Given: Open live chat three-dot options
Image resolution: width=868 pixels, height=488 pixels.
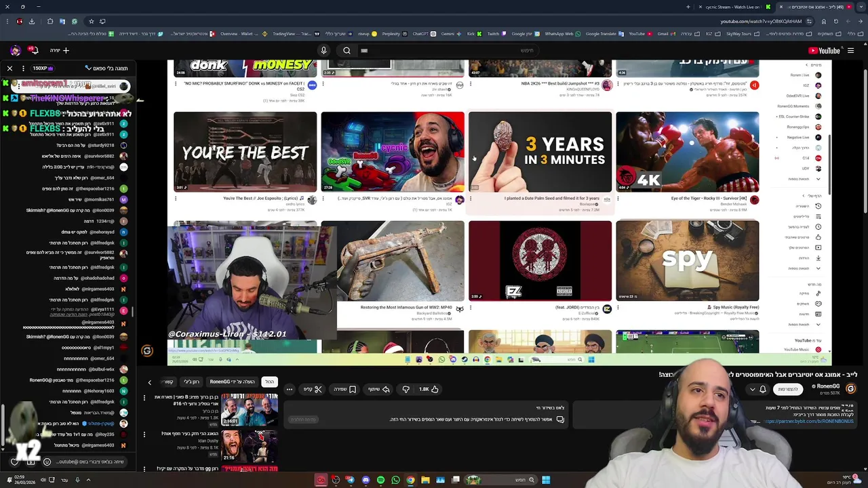Looking at the screenshot, I should pyautogui.click(x=22, y=68).
